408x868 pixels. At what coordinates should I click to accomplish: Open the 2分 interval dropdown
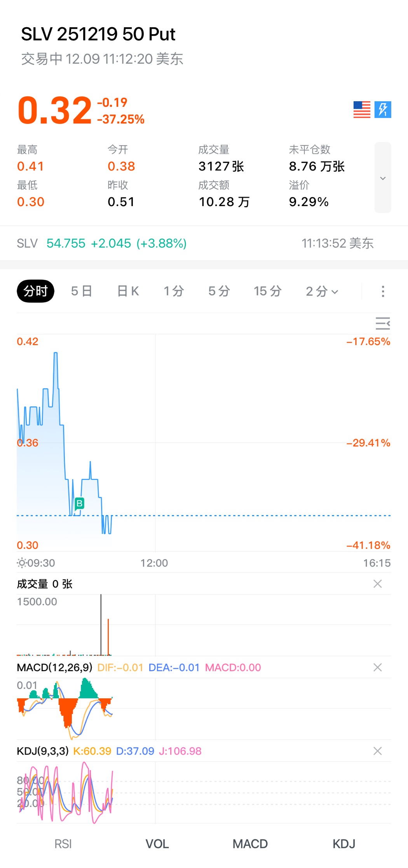(x=322, y=291)
